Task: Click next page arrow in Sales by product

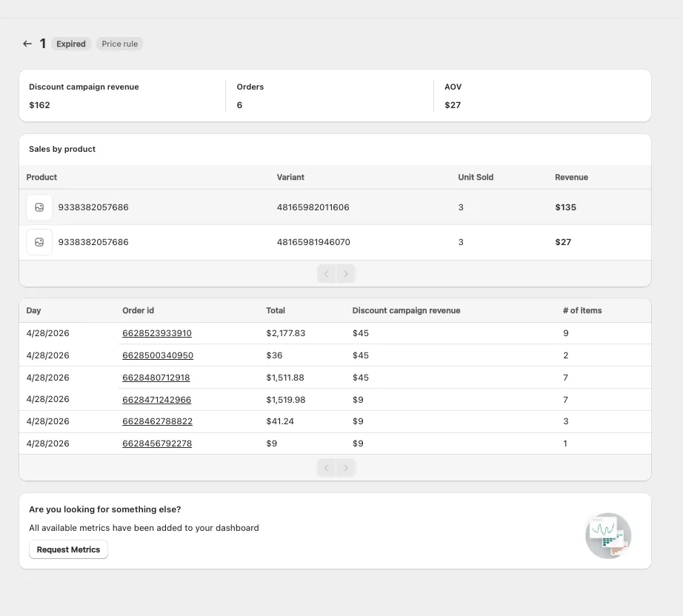Action: pos(346,274)
